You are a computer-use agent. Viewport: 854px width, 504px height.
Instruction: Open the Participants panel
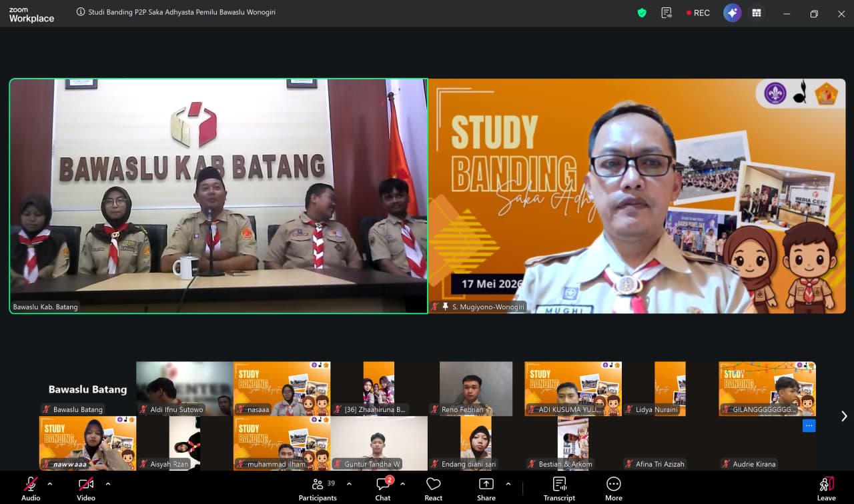click(318, 488)
